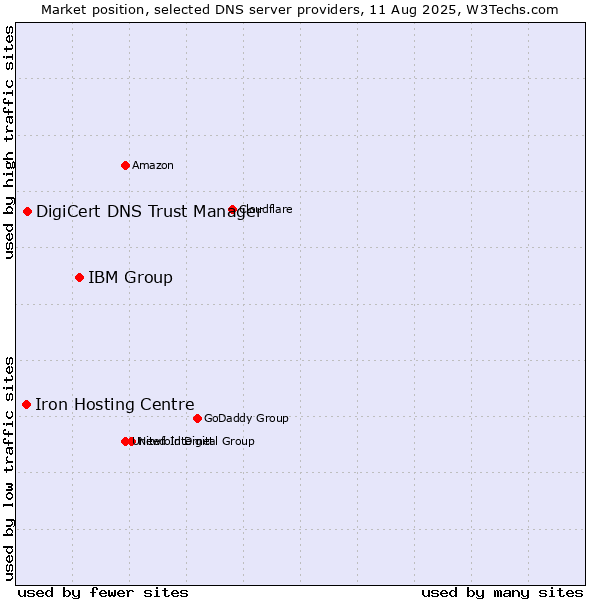Click the DigiCert DNS Trust Manager data point
Screen dimensions: 600x600
(x=27, y=212)
